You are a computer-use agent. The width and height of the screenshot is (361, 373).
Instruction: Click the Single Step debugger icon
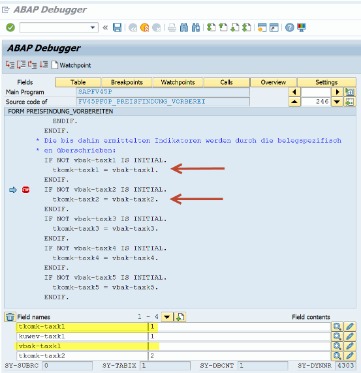coord(10,65)
